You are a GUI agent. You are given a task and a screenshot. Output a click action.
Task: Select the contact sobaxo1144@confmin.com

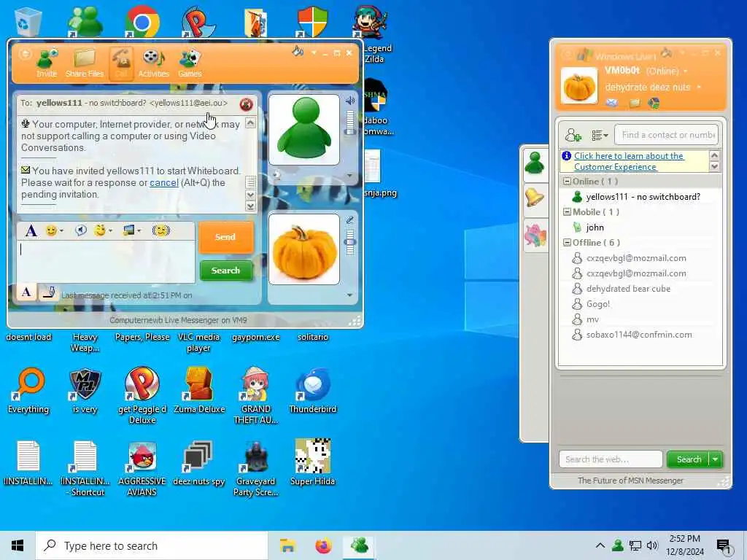640,334
